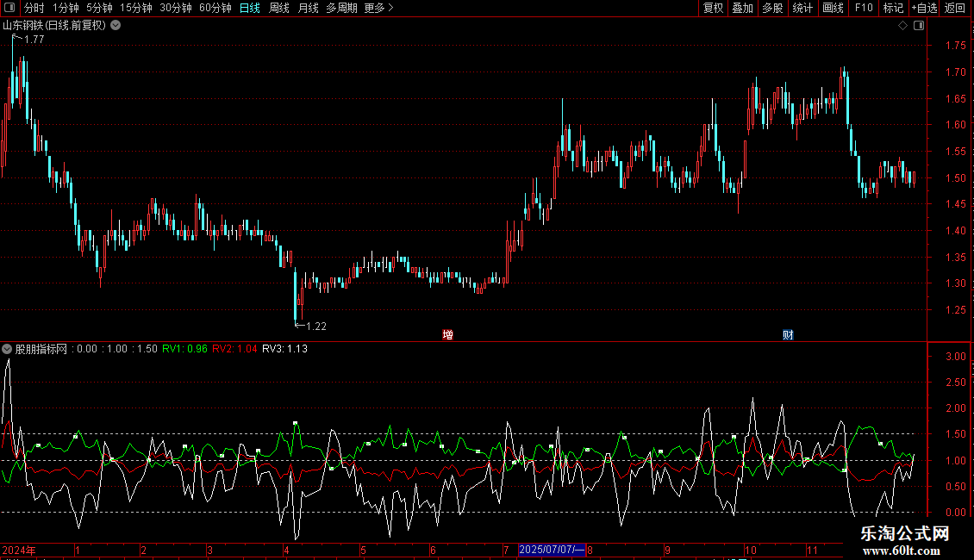
Task: Select the 1分钟 period tab
Action: click(x=66, y=8)
